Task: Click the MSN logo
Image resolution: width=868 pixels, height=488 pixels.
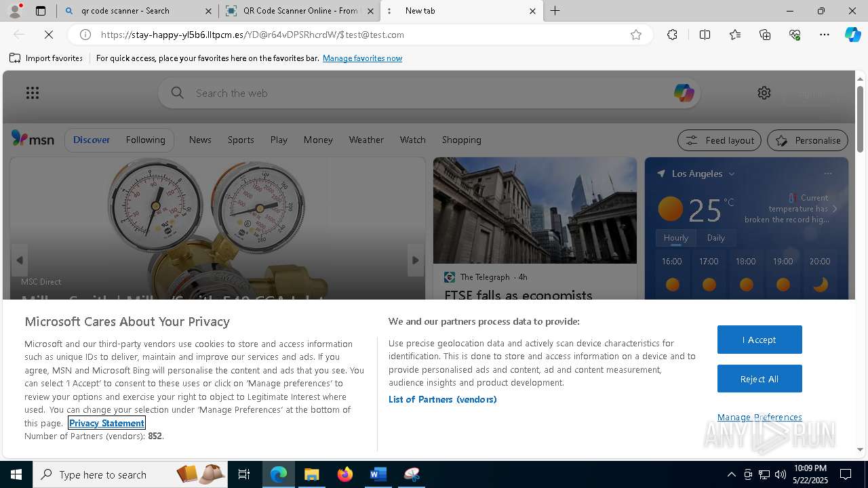Action: [x=33, y=139]
